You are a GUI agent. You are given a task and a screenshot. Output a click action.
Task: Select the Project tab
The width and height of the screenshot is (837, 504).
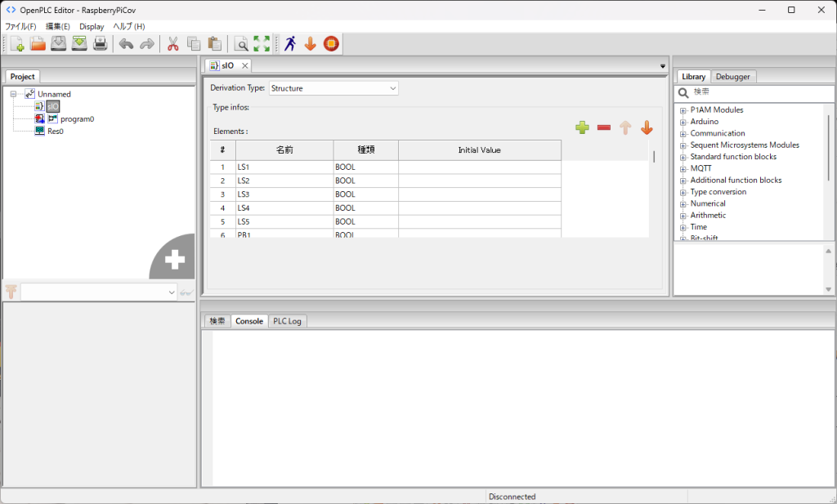(22, 76)
